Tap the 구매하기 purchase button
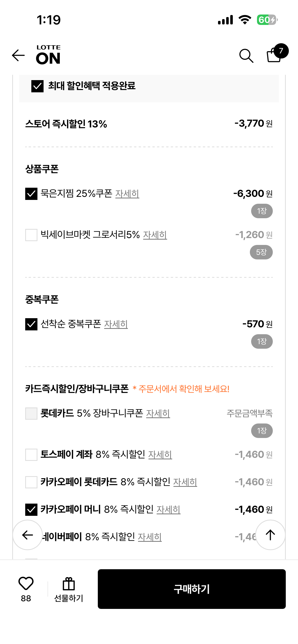Viewport: 298px width, 644px height. [192, 589]
